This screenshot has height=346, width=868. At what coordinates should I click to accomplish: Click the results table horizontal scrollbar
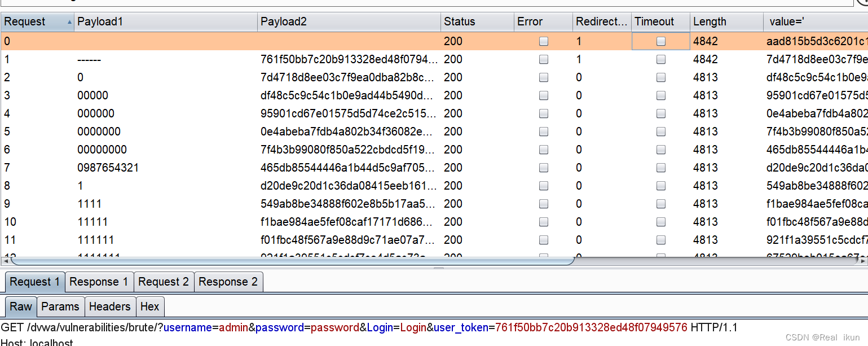tap(292, 261)
